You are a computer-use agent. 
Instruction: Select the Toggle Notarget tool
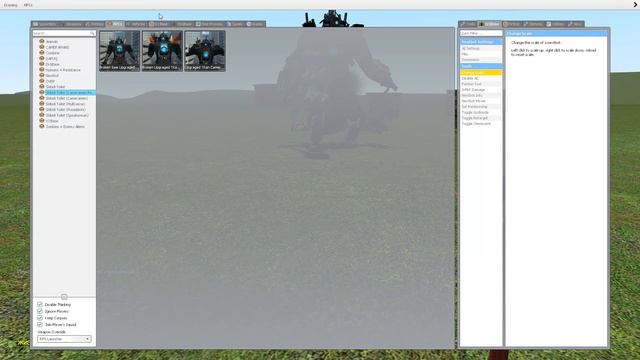(x=481, y=118)
